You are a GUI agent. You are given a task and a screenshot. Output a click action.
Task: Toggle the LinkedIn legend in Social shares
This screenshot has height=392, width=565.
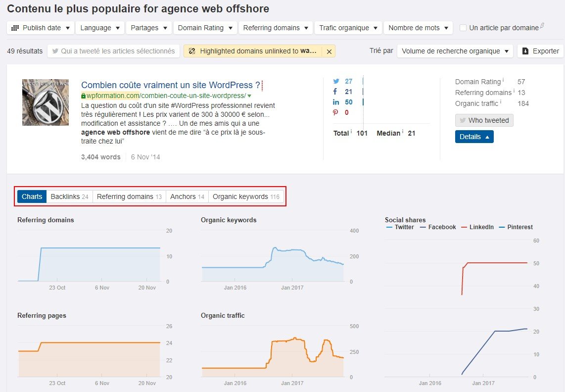[477, 227]
